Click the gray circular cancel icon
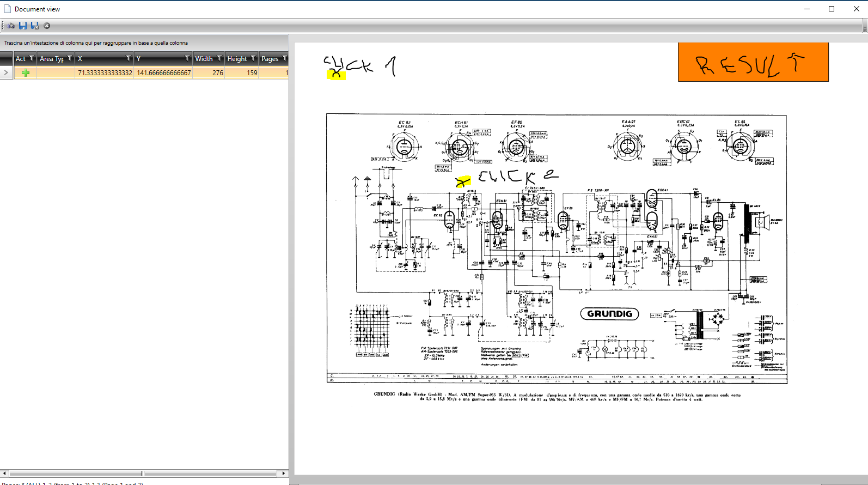 click(47, 26)
